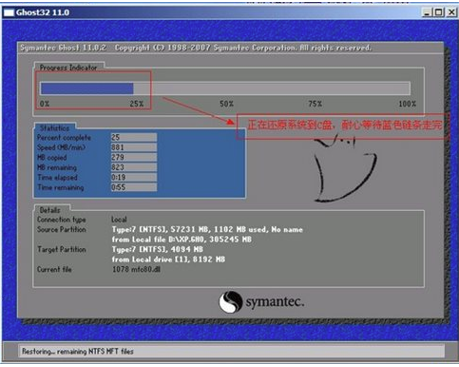Click the Restoring NTFS MFT status bar
Image resolution: width=459 pixels, height=367 pixels.
[231, 351]
